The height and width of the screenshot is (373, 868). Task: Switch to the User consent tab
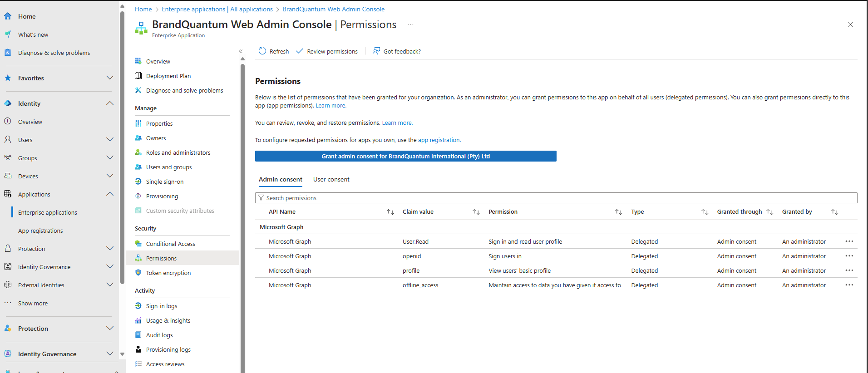click(x=331, y=180)
